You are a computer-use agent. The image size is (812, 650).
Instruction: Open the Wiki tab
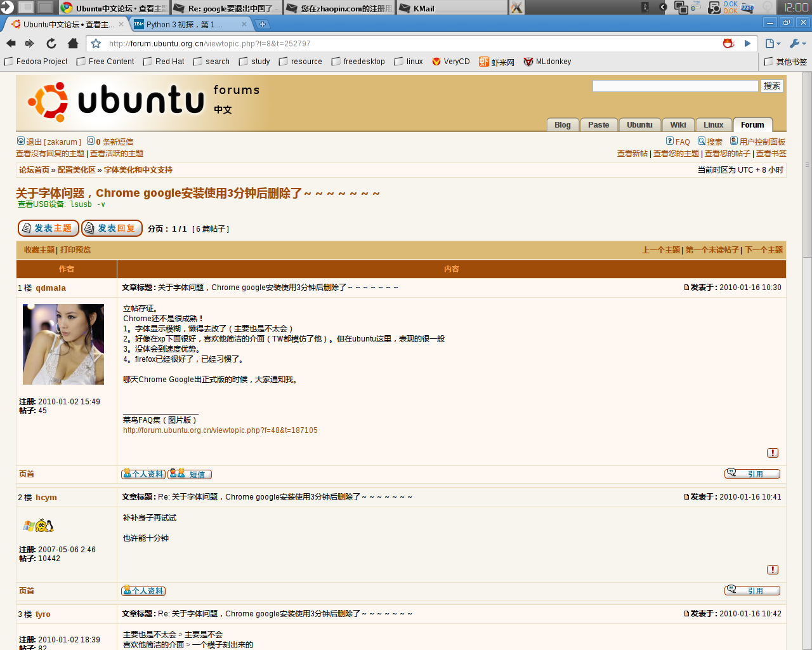click(678, 125)
